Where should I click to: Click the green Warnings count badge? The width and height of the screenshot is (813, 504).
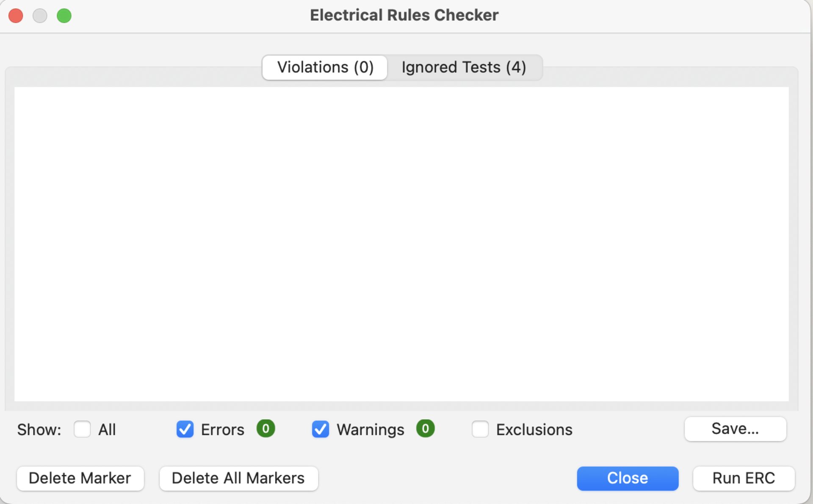click(x=426, y=429)
